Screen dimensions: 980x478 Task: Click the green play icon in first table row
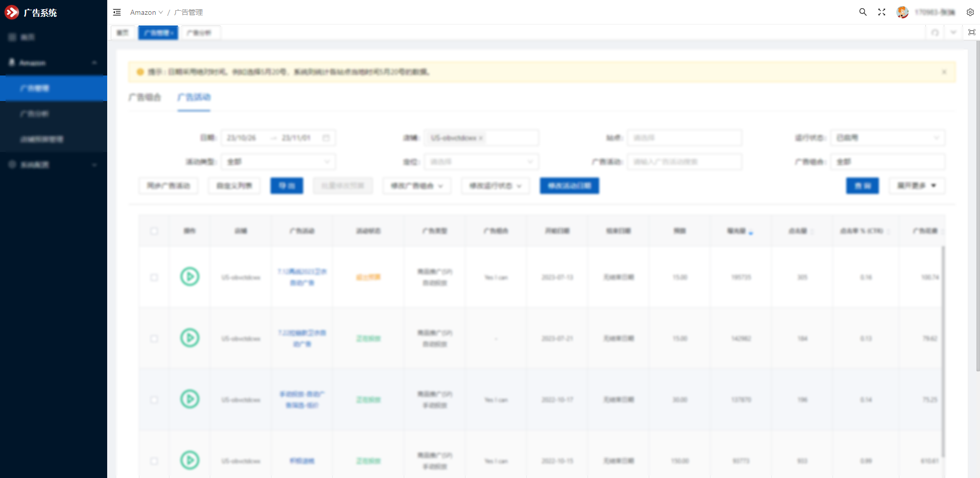pos(190,277)
